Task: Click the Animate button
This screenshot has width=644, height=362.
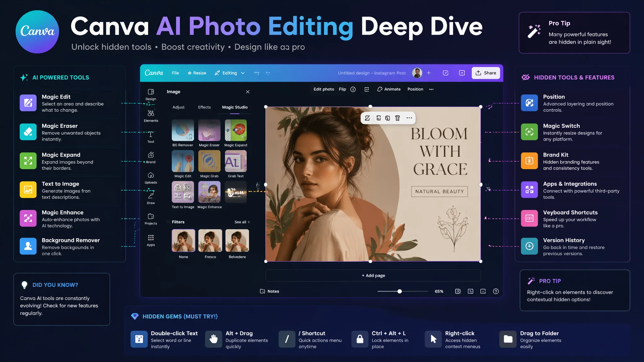Action: tap(389, 89)
